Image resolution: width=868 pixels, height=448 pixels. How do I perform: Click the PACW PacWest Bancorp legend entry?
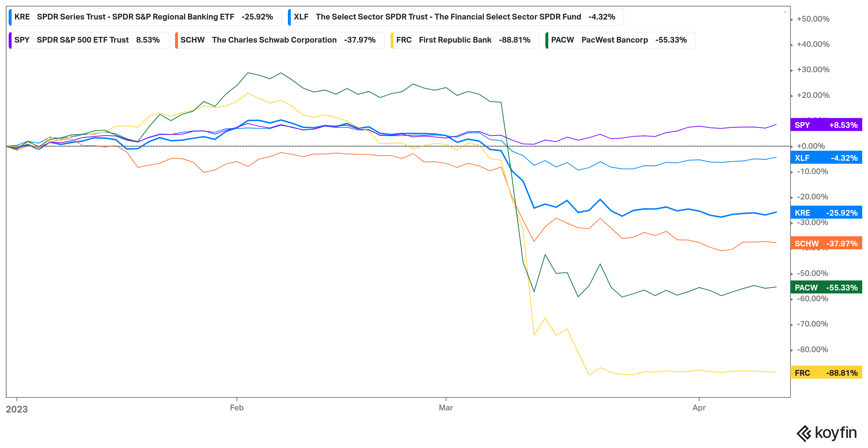[x=620, y=40]
